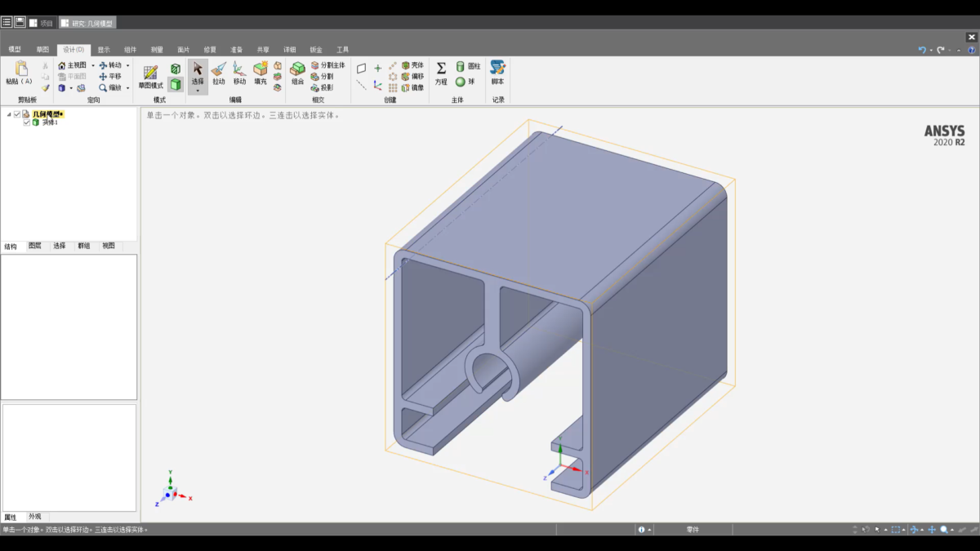Switch to the 图层 panel tab
The height and width of the screenshot is (551, 980).
(35, 246)
